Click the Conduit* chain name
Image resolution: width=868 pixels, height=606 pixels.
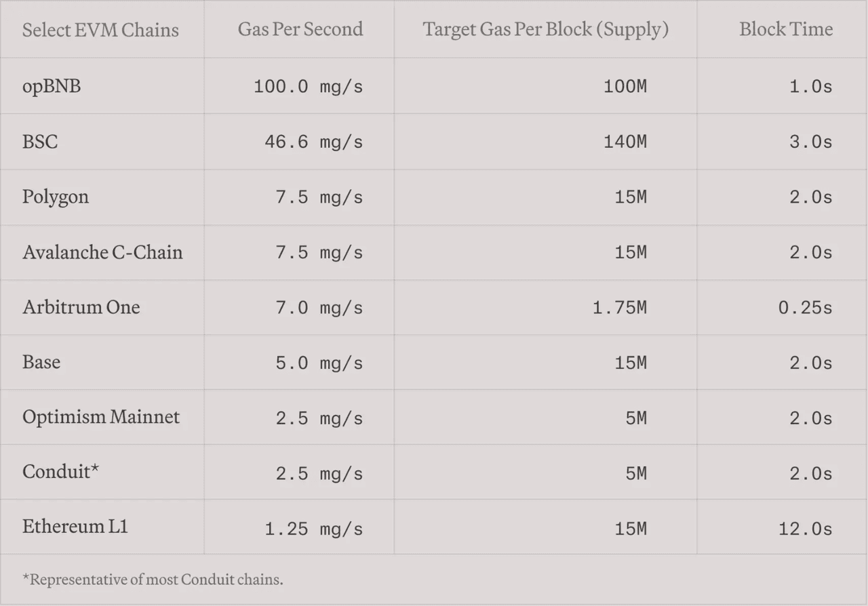tap(61, 472)
